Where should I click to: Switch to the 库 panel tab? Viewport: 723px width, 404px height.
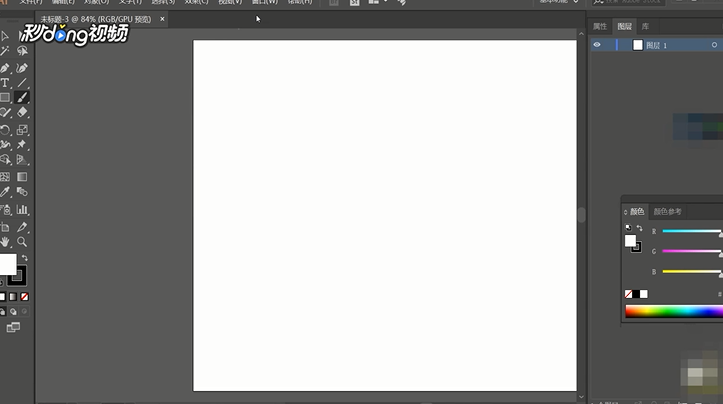click(645, 26)
